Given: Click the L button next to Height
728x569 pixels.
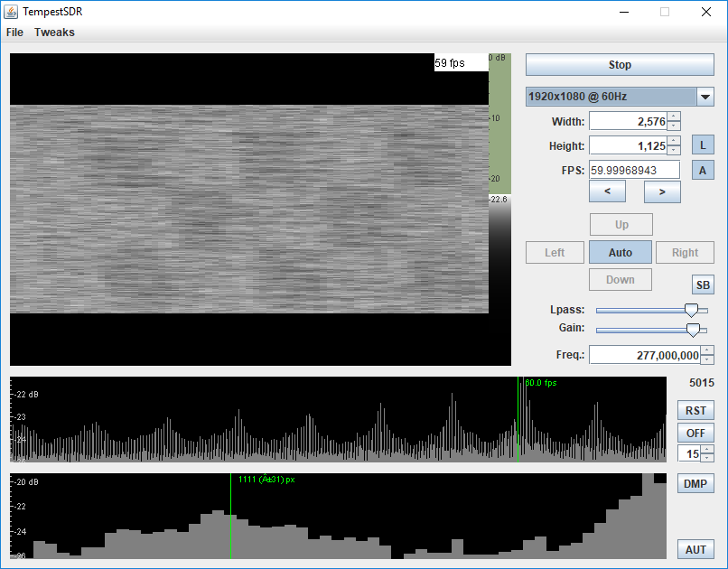Looking at the screenshot, I should pyautogui.click(x=703, y=145).
